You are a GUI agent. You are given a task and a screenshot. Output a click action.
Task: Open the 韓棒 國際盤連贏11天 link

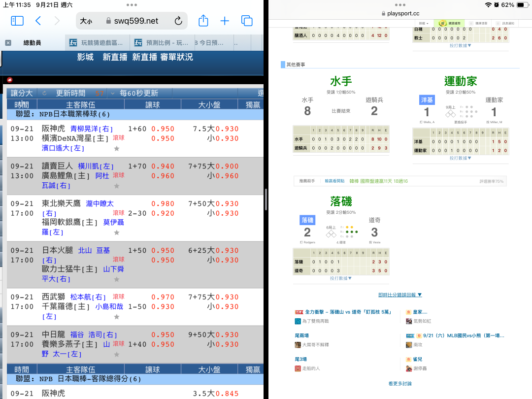pyautogui.click(x=379, y=181)
